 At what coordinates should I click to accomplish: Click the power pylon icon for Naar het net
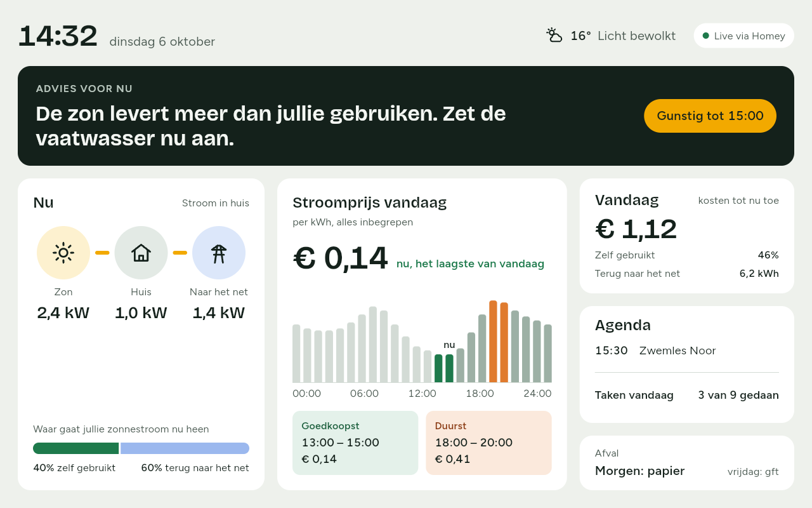point(219,253)
